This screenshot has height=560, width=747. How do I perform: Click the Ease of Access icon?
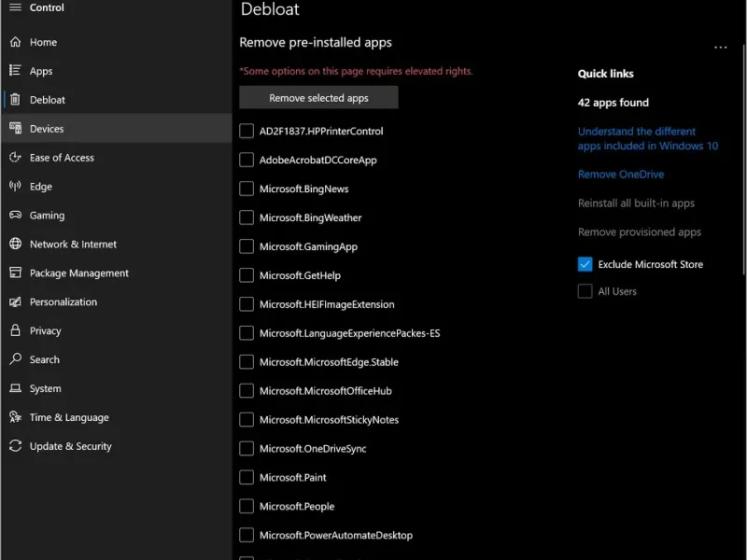click(x=15, y=158)
